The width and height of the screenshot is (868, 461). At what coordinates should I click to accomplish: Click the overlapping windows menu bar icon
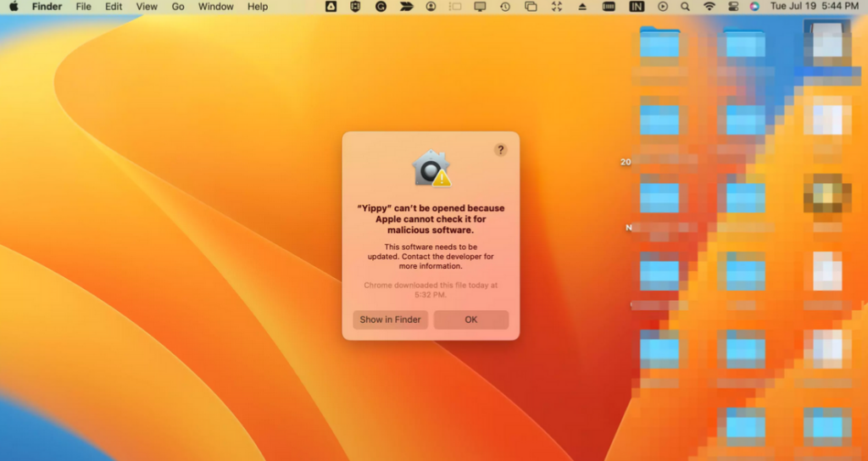coord(531,7)
